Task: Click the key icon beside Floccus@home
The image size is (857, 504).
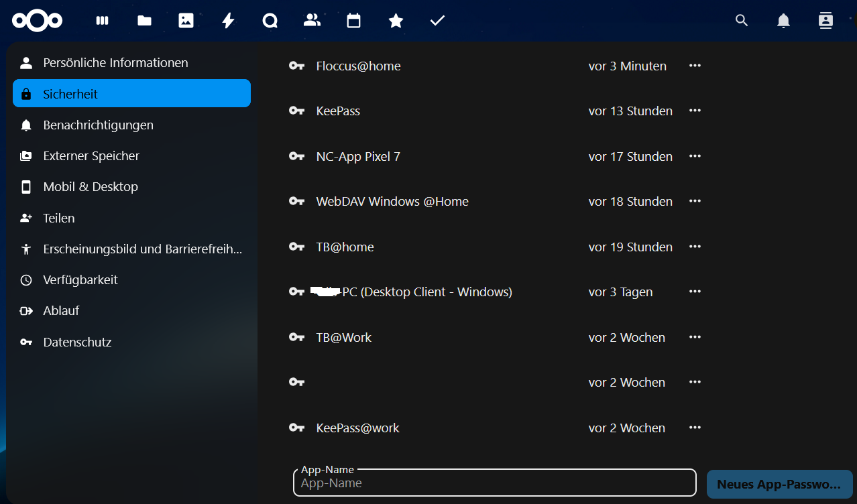Action: coord(296,66)
